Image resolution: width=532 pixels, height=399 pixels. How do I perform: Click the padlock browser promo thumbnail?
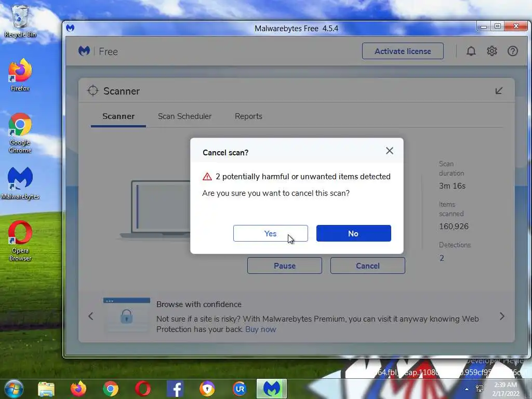coord(127,315)
